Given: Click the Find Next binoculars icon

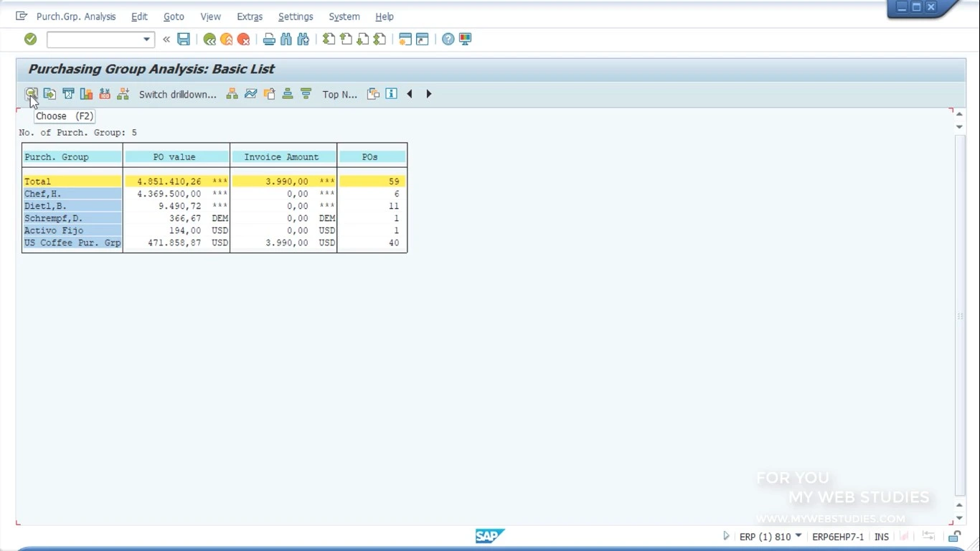Looking at the screenshot, I should tap(303, 39).
